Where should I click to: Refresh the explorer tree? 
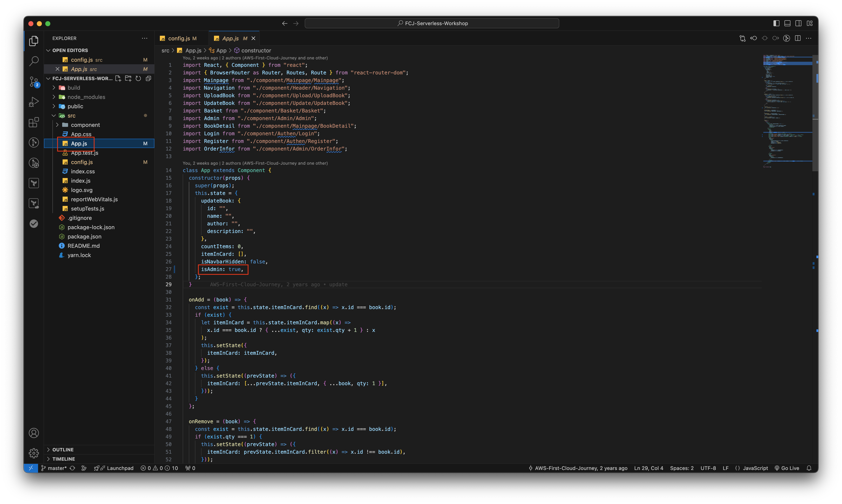coord(138,78)
